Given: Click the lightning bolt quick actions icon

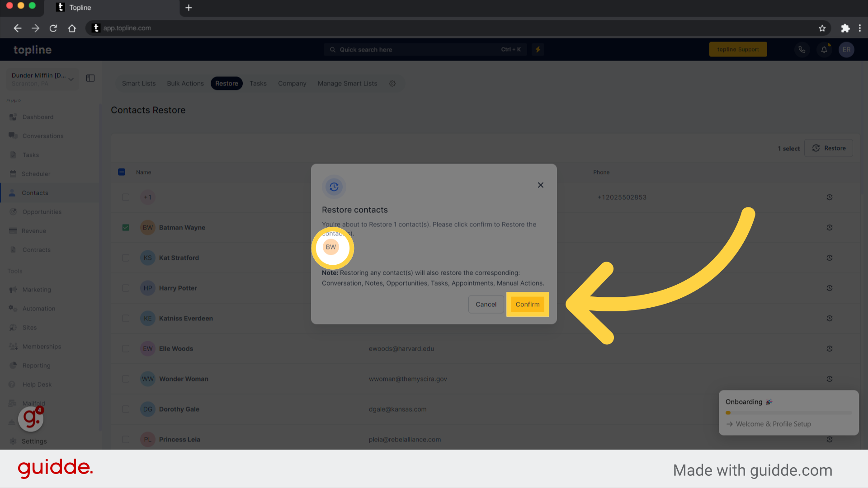Looking at the screenshot, I should [538, 50].
